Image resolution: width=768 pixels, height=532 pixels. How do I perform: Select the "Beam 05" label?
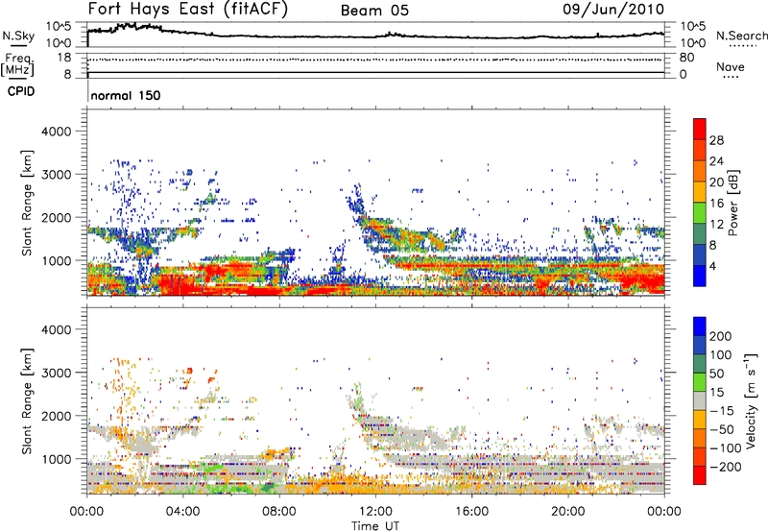374,11
